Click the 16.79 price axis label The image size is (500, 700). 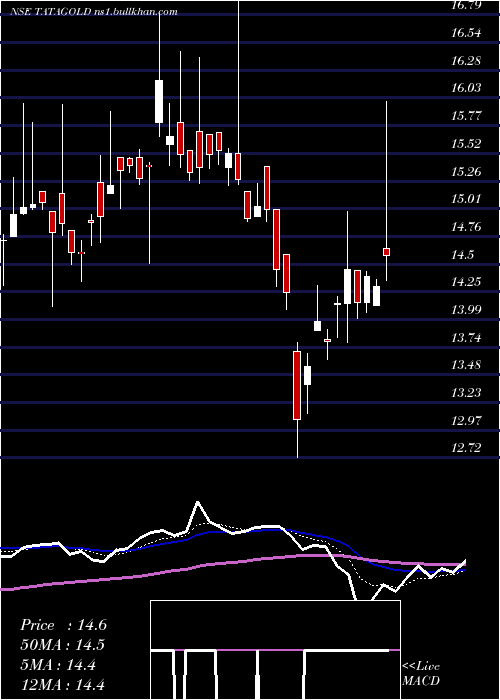point(466,5)
